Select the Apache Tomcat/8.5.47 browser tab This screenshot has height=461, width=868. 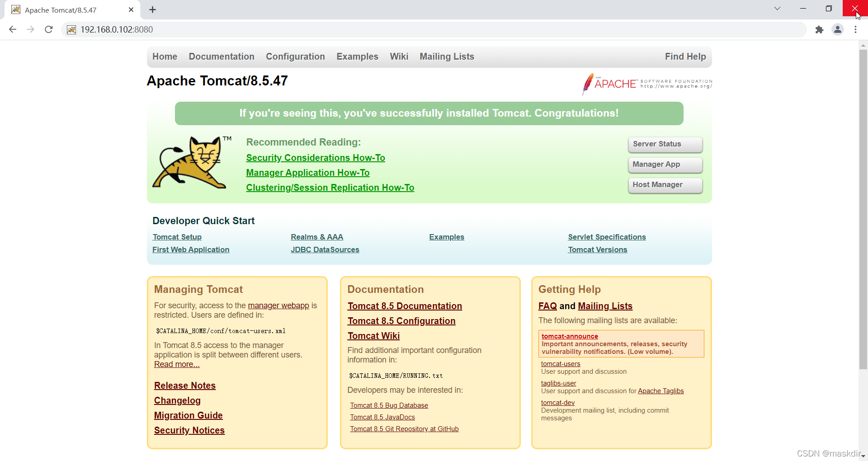[72, 9]
